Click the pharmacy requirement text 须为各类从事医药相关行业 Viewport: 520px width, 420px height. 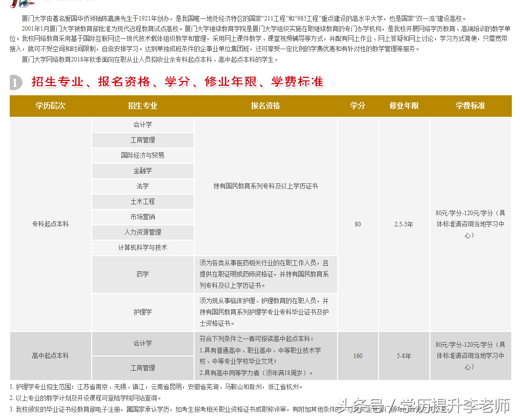264,274
